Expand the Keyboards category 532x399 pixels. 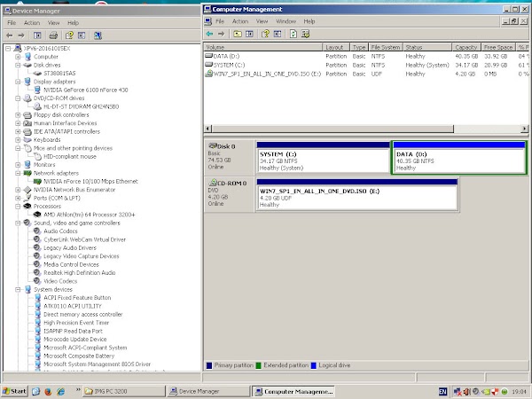point(17,139)
